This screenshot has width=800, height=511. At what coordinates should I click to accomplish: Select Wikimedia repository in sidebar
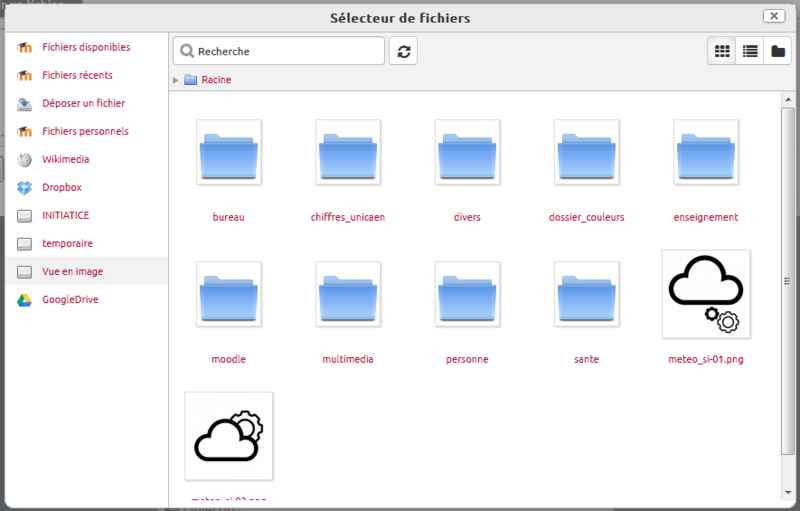pyautogui.click(x=65, y=159)
